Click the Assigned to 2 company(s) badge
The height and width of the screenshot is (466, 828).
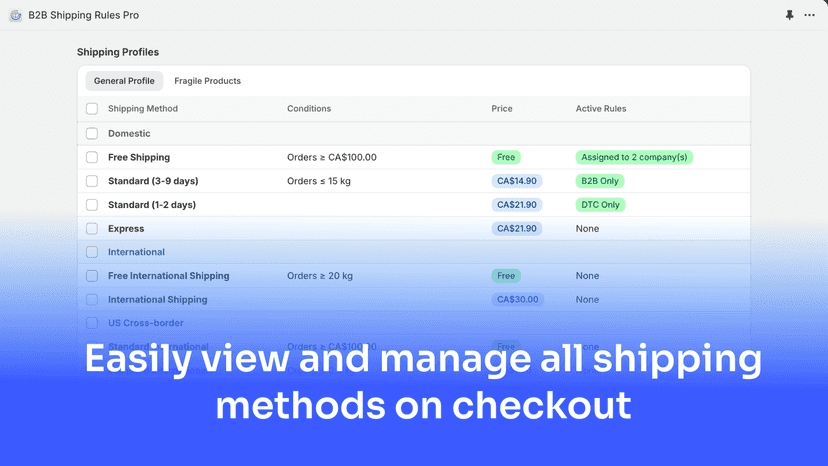[x=634, y=157]
